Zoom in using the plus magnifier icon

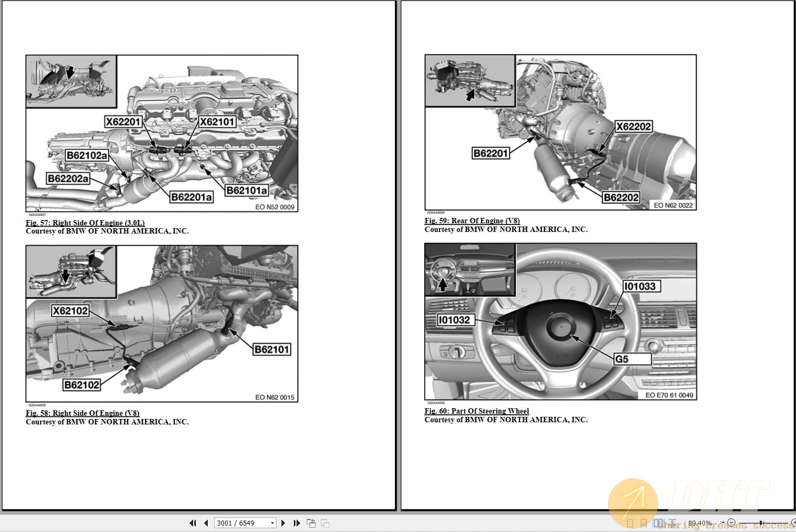pyautogui.click(x=794, y=522)
